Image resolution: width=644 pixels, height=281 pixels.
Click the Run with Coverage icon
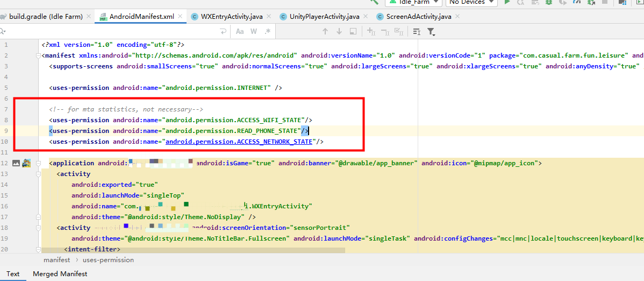(x=563, y=2)
